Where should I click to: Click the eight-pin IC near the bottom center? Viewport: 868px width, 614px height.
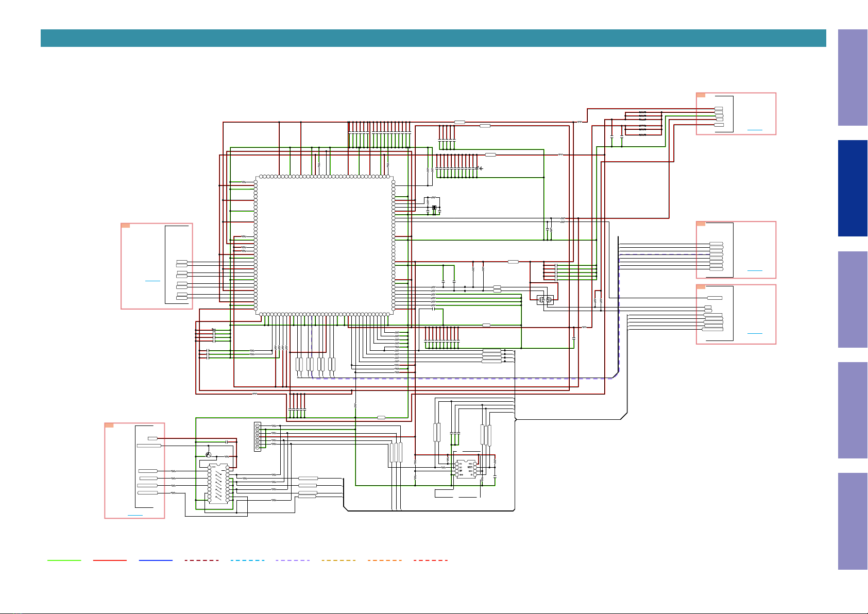pos(466,469)
